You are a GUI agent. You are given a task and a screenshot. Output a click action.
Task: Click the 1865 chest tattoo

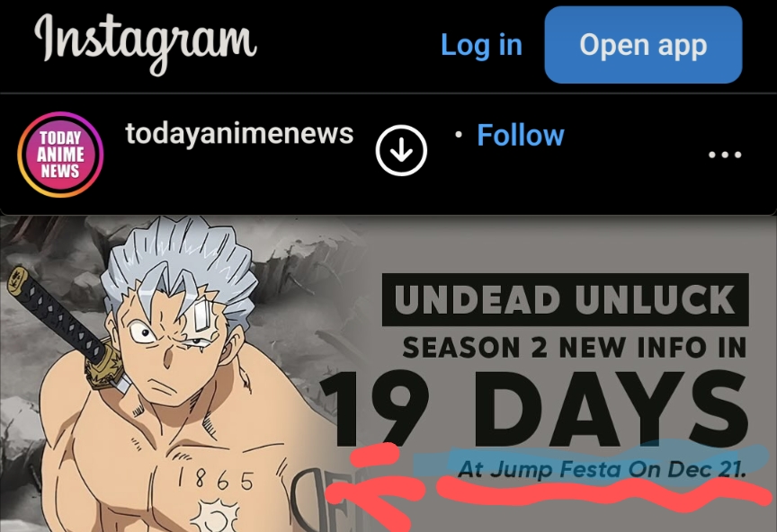[216, 479]
